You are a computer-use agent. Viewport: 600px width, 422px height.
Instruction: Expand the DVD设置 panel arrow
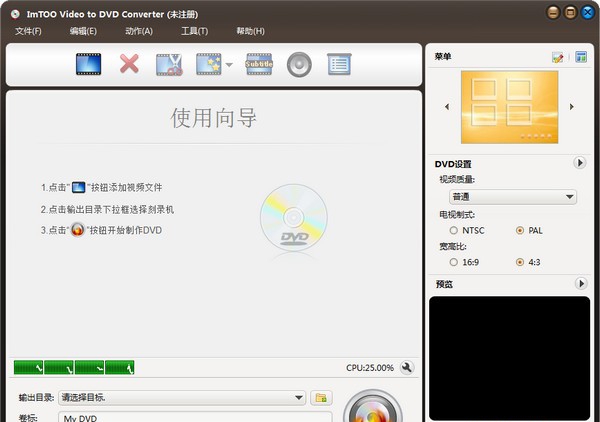pos(580,163)
